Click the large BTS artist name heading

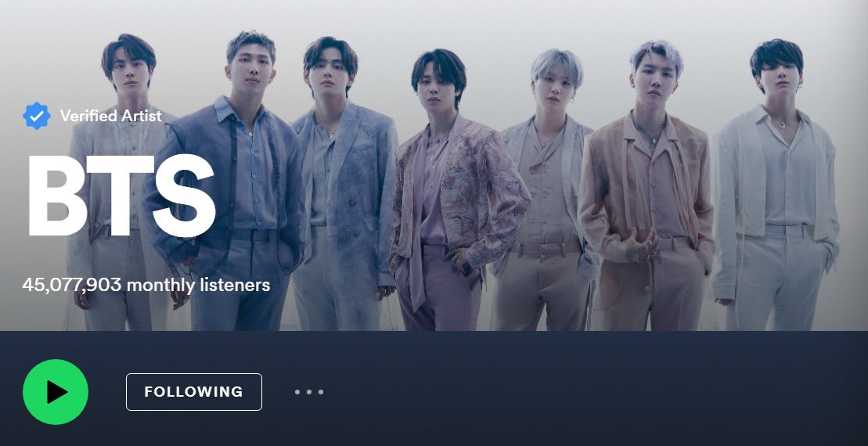[x=121, y=196]
